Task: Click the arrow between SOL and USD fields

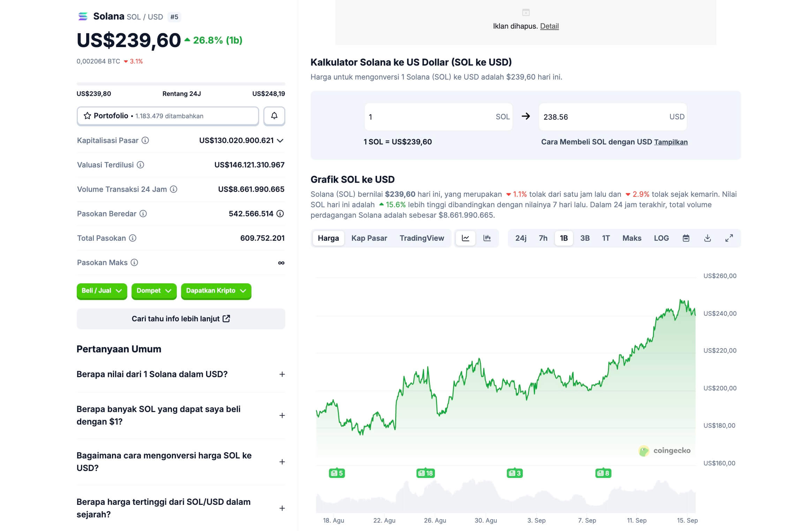Action: click(x=526, y=116)
